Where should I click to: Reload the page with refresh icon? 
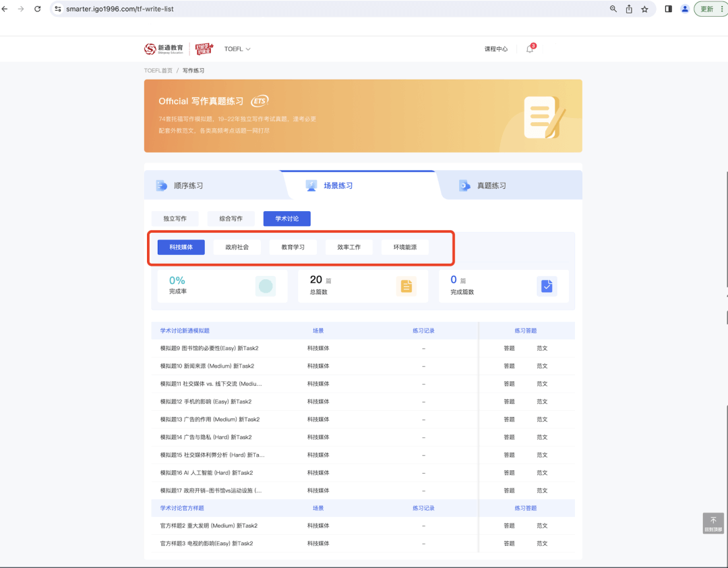38,9
